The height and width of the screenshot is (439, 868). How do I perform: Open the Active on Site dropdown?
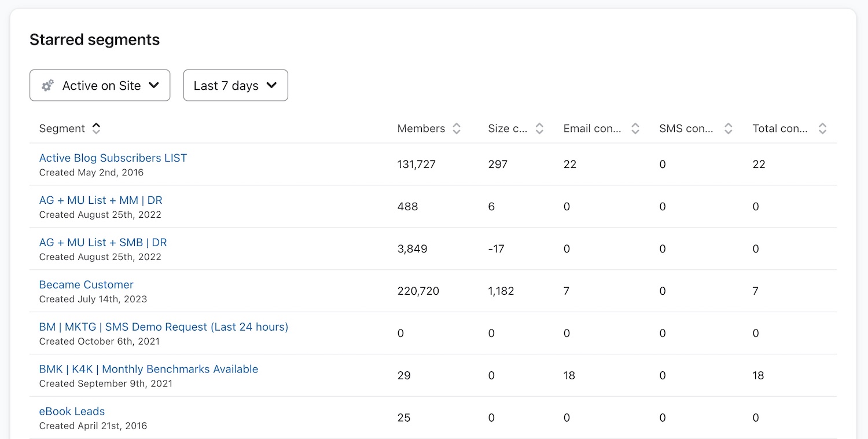click(100, 86)
